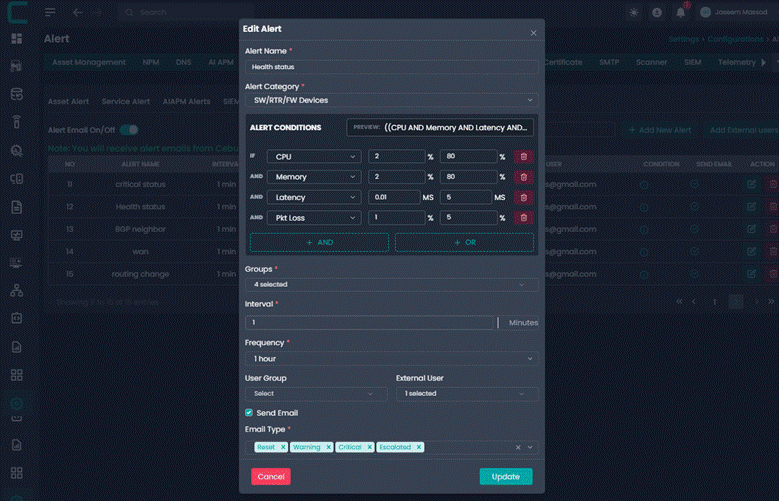Toggle light theme sun icon

click(634, 12)
